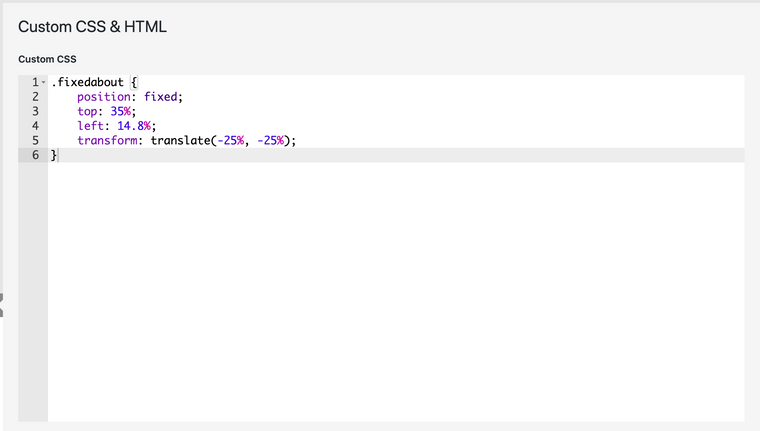Click the empty editor area below the code
Screen dimensions: 760x431
pyautogui.click(x=395, y=290)
